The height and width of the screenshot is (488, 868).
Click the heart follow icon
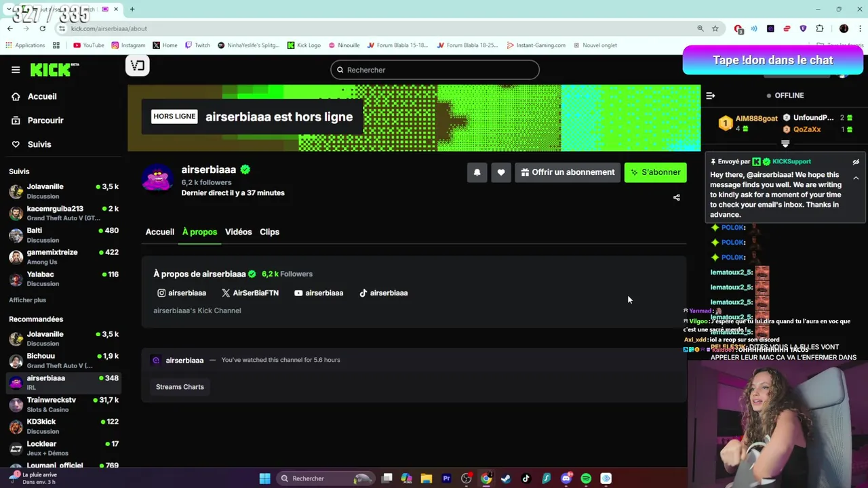coord(501,172)
